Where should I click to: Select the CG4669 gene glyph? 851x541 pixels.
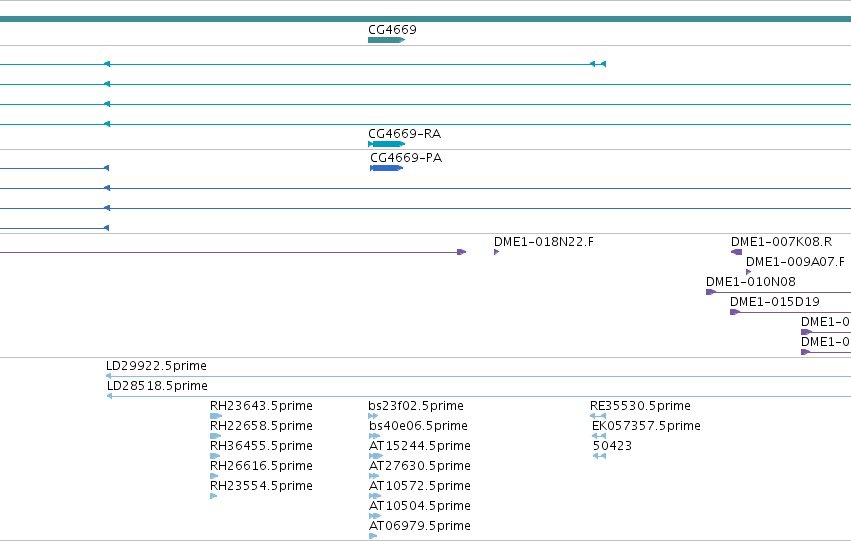pyautogui.click(x=386, y=40)
